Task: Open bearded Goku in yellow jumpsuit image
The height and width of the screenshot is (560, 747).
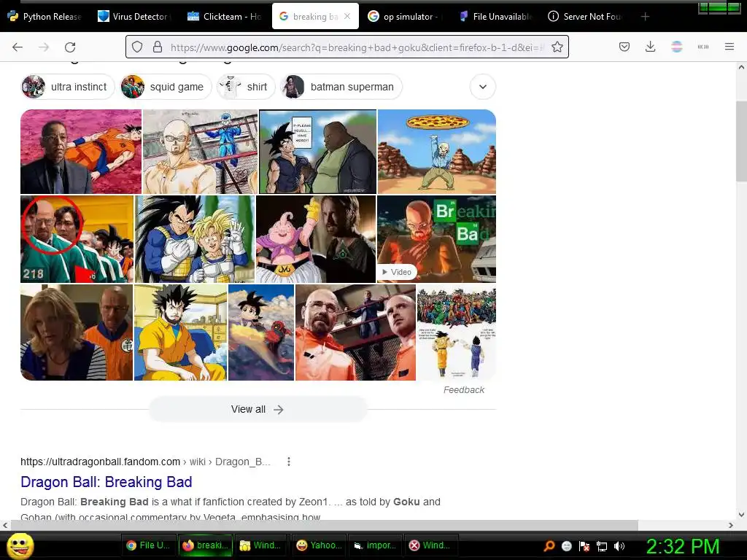Action: click(x=181, y=332)
